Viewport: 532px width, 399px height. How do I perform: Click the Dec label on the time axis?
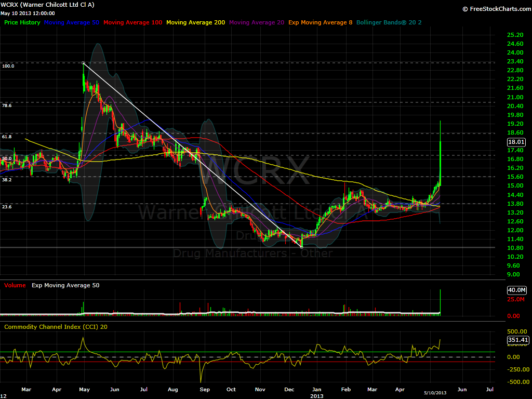point(289,390)
